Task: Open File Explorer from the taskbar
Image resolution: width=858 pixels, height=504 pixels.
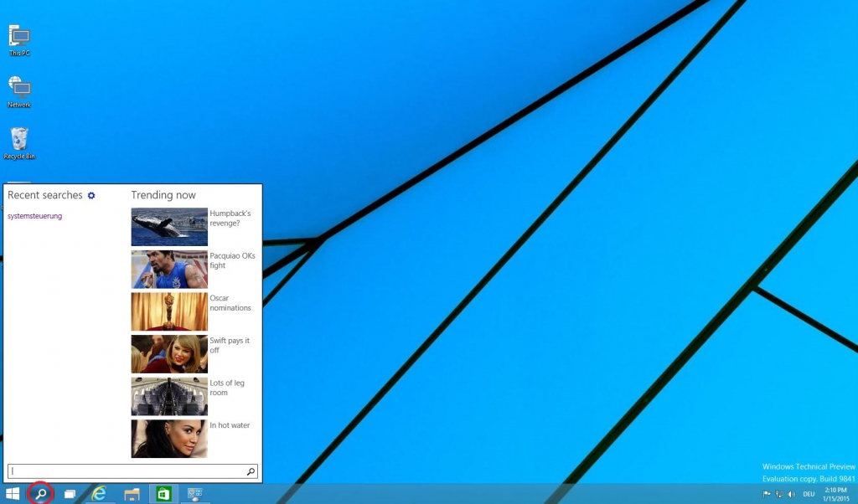Action: tap(132, 494)
